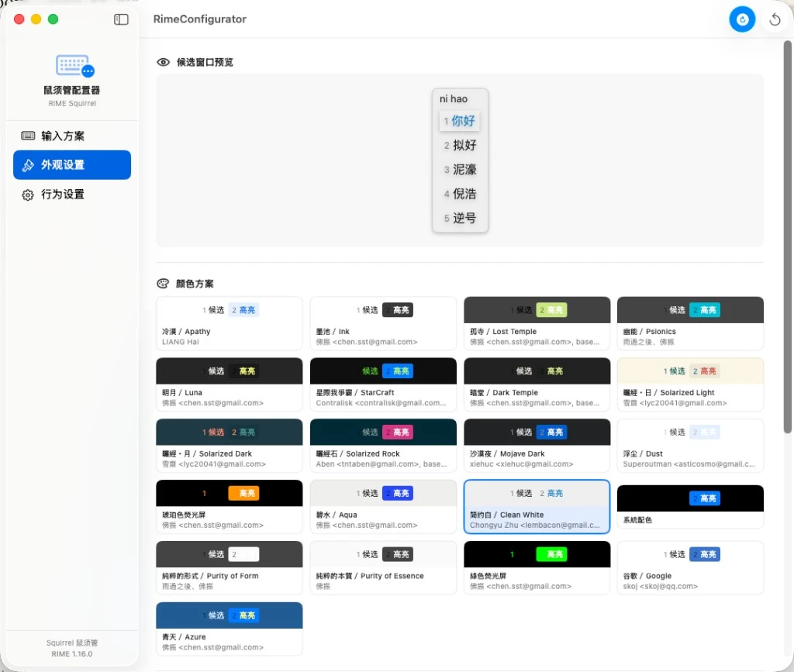Click the 颜色方案 section heading
The width and height of the screenshot is (794, 672).
195,284
